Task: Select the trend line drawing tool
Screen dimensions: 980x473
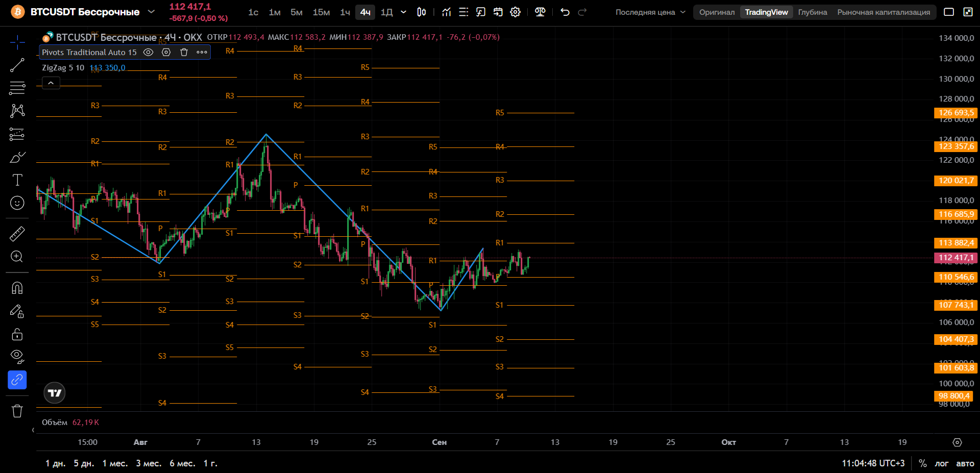Action: [x=17, y=65]
